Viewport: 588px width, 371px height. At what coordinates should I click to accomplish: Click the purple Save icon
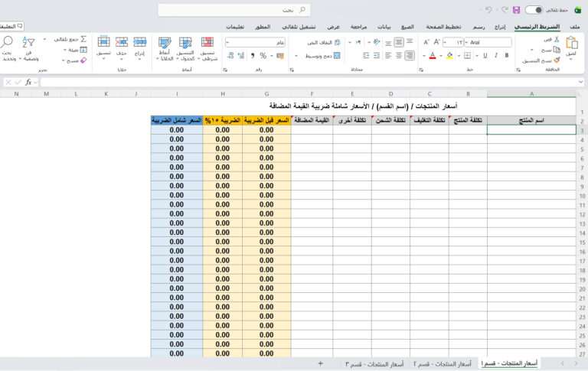tap(517, 10)
